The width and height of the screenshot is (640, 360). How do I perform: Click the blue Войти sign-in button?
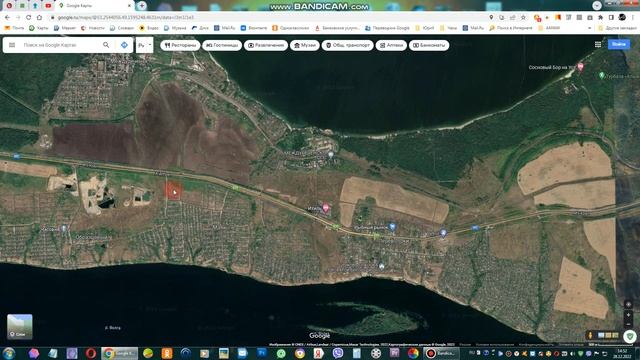(619, 44)
